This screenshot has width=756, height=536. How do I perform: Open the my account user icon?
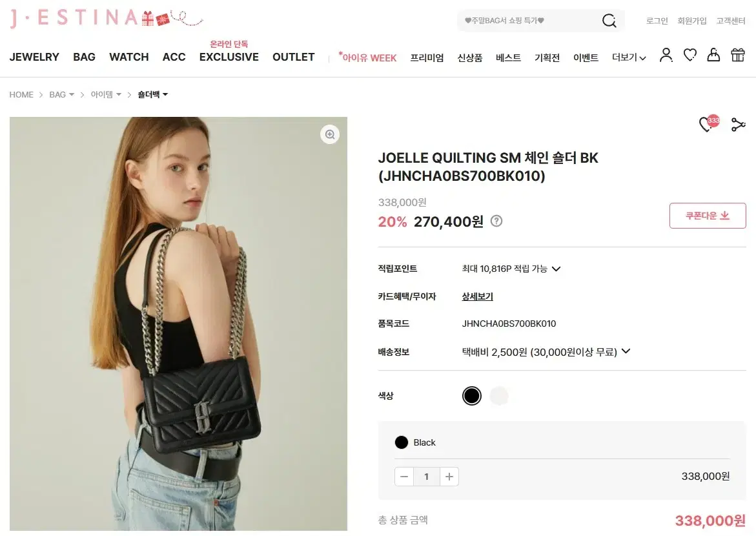point(666,55)
